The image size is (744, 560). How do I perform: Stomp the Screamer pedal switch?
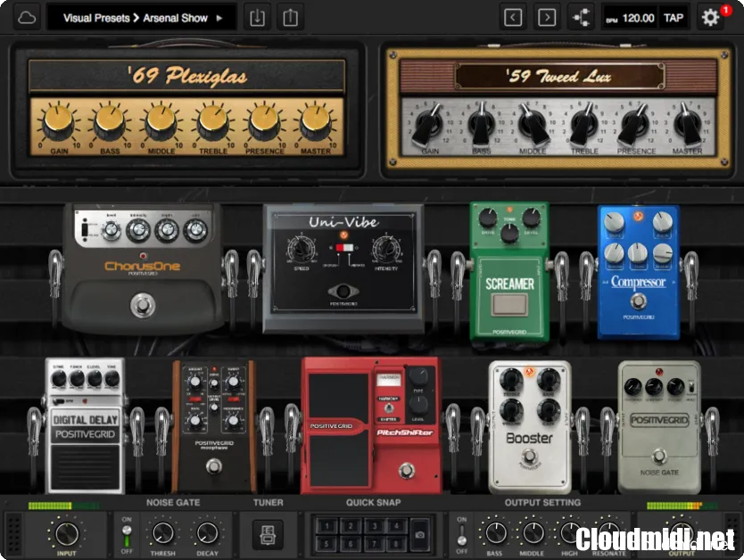(x=509, y=306)
